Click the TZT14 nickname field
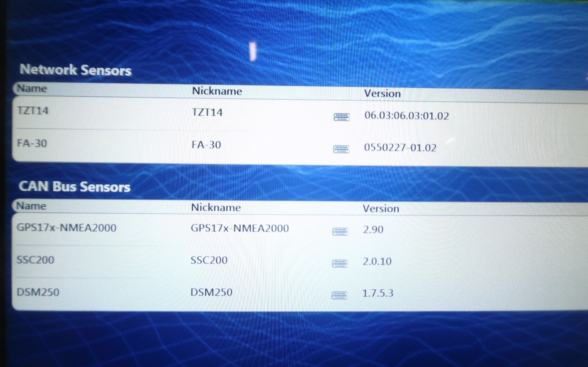Viewport: 588px width, 367px height. click(x=208, y=112)
